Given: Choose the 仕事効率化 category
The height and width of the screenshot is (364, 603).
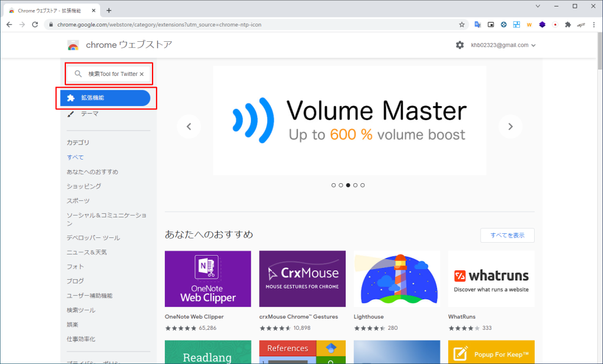Looking at the screenshot, I should pos(81,339).
